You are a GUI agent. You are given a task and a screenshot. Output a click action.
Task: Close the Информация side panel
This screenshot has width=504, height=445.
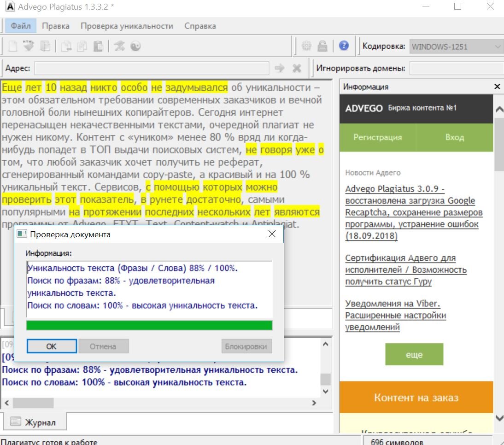pos(497,87)
